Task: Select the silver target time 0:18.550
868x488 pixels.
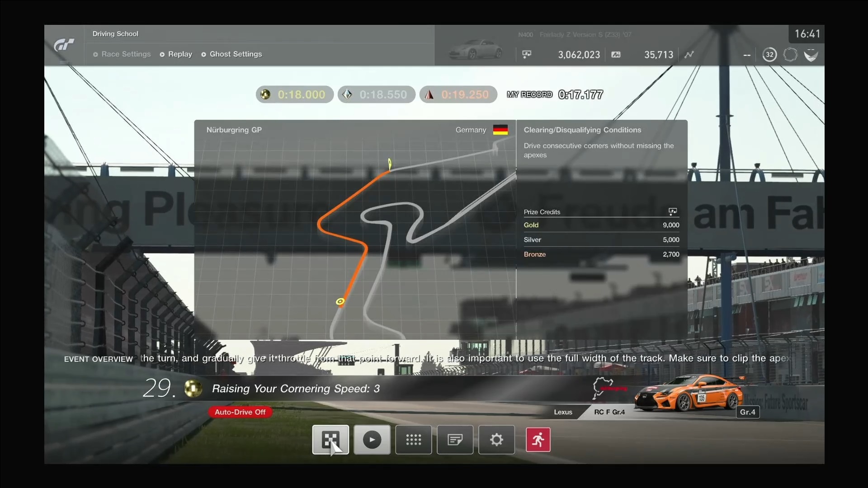Action: (x=376, y=94)
